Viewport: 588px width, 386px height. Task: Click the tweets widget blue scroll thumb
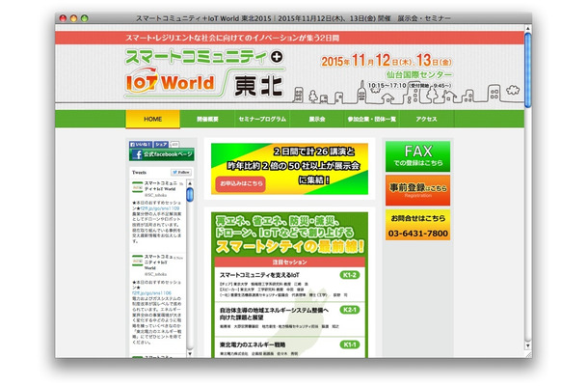(x=190, y=195)
